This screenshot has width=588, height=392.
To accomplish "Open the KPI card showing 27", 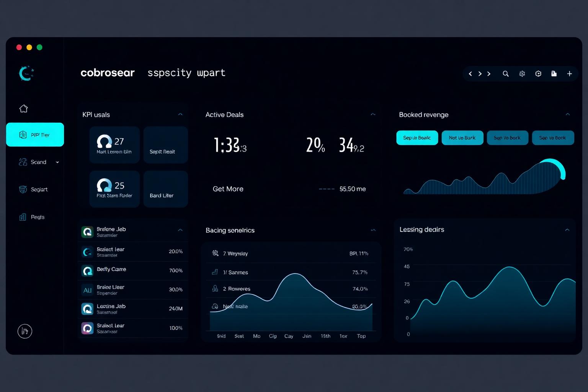I will tap(114, 145).
